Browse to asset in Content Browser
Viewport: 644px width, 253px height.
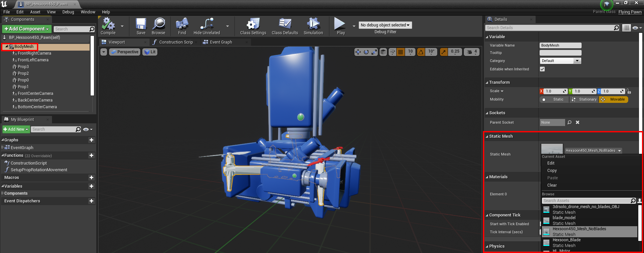pyautogui.click(x=158, y=26)
